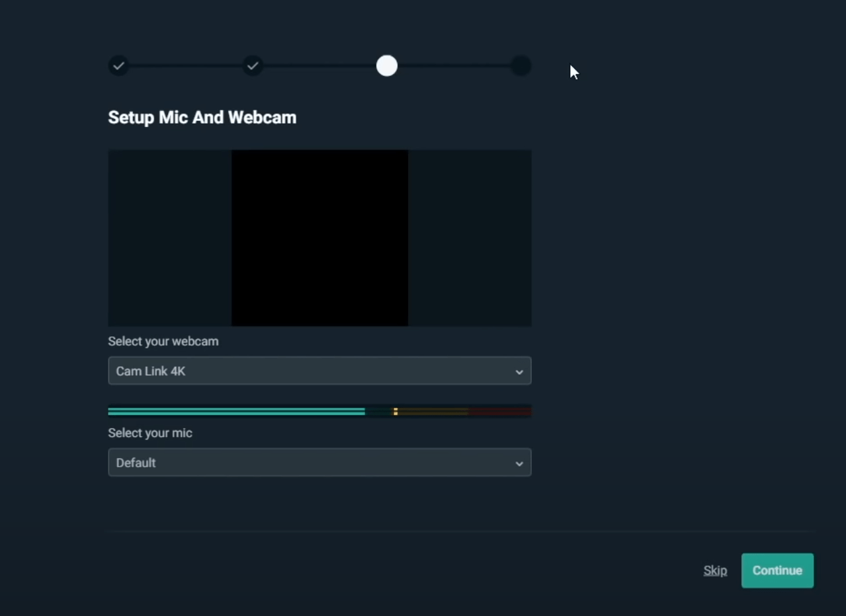Click the webcam dropdown chevron icon
This screenshot has width=846, height=616.
pos(519,371)
